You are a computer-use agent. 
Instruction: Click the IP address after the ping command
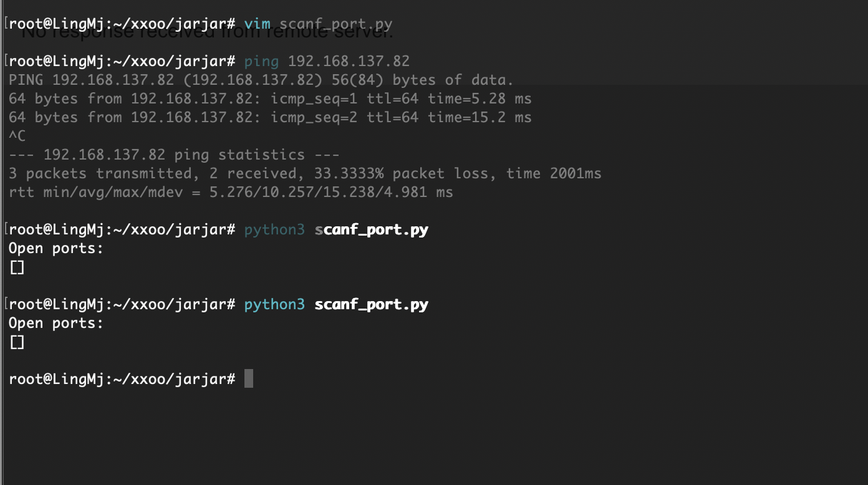coord(349,61)
